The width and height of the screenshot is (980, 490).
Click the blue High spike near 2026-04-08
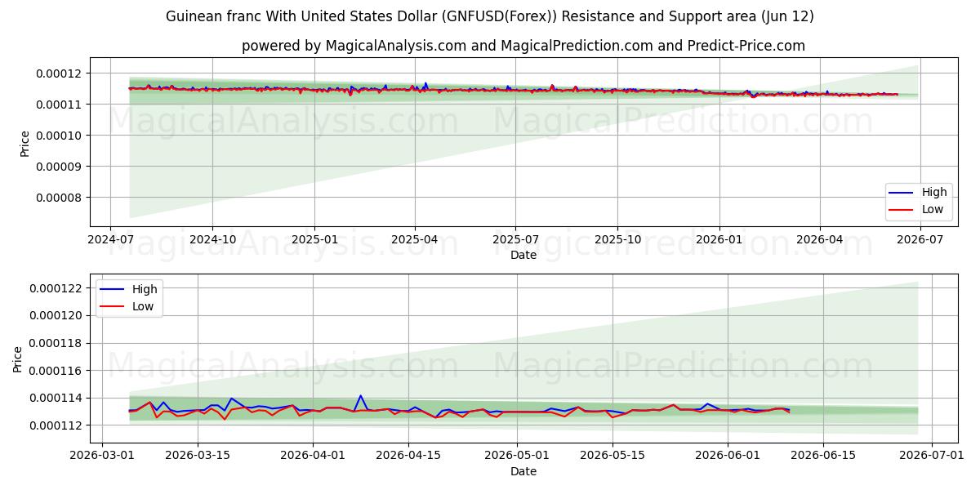[x=360, y=396]
